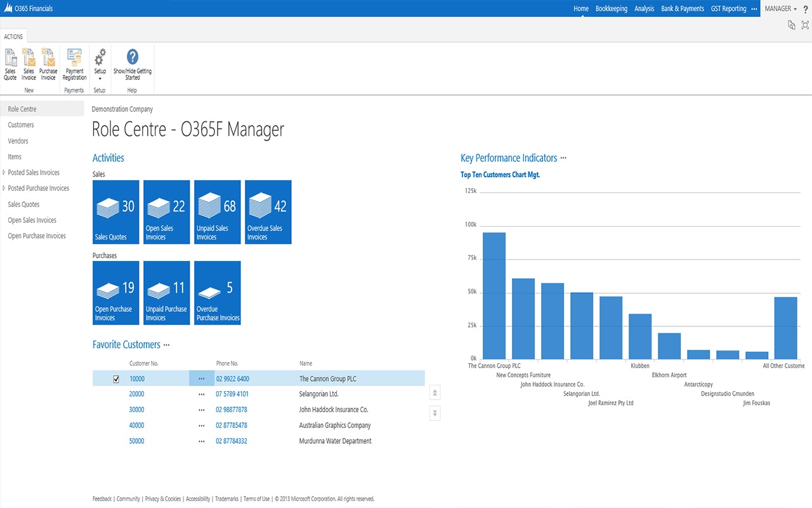Click the help question mark in top bar
This screenshot has width=812, height=508.
tap(805, 9)
